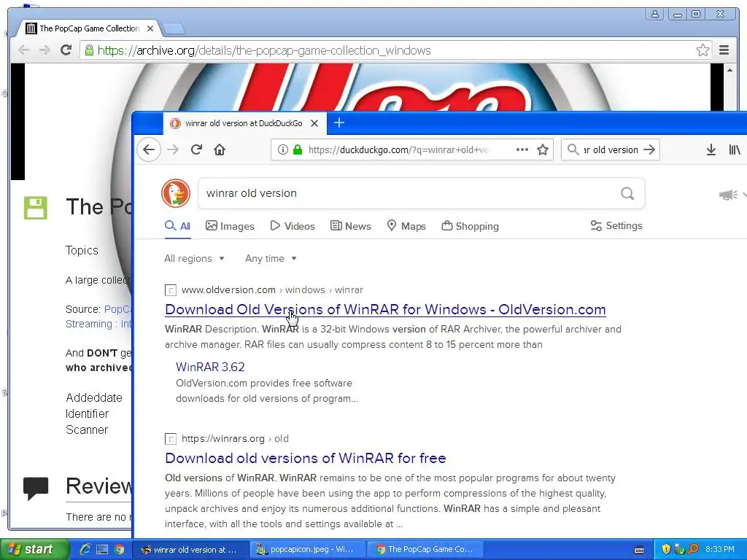This screenshot has height=560, width=747.
Task: Click Show Desktop quick launch icon
Action: coord(102,549)
